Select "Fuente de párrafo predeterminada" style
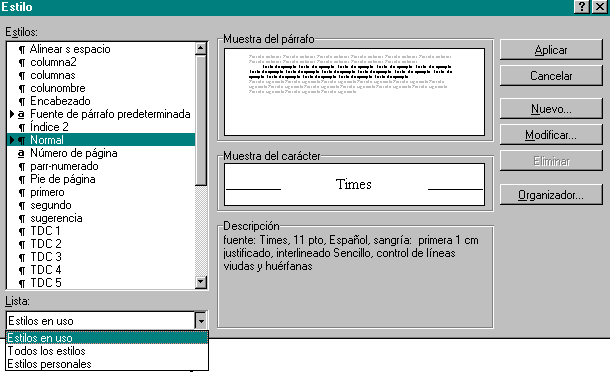 point(101,114)
